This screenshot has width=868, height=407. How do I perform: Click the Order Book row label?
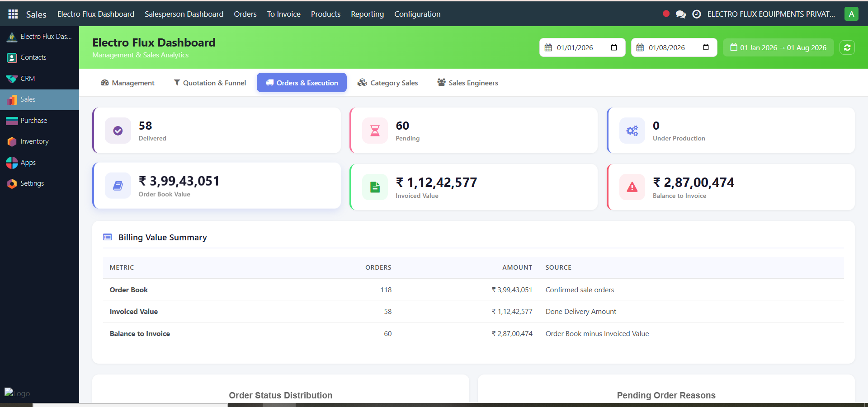pos(129,290)
